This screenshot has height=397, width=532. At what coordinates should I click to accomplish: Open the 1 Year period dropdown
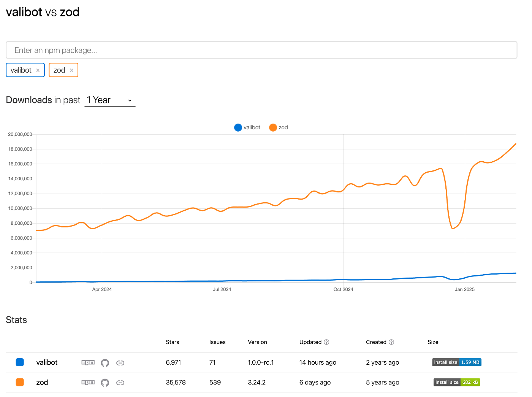point(110,100)
